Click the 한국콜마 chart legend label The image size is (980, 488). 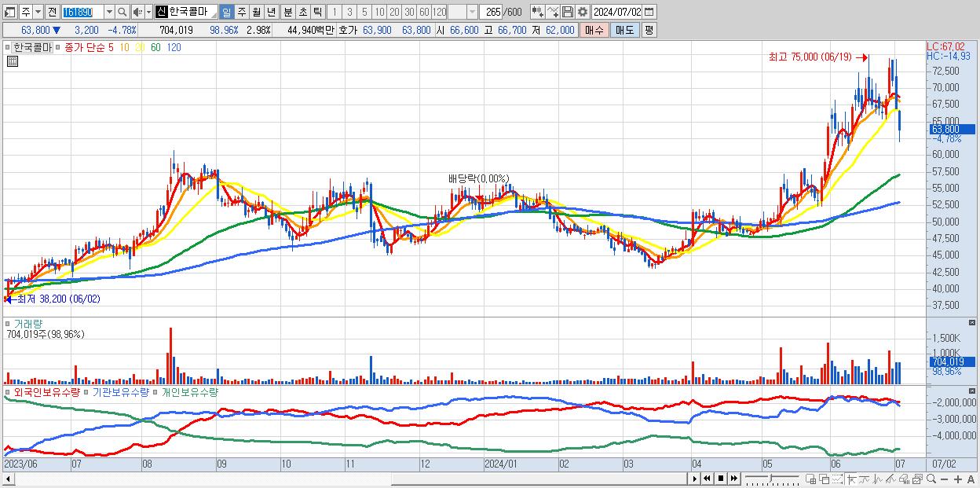click(x=32, y=47)
